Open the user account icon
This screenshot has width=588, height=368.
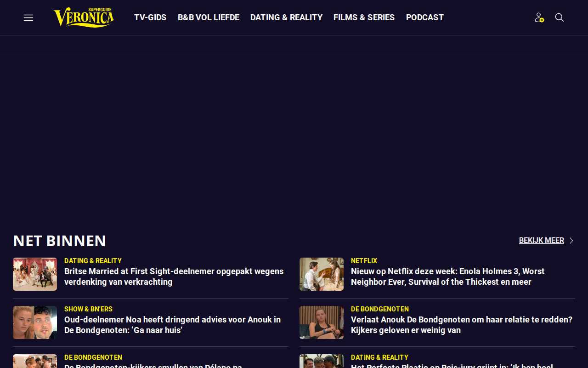tap(539, 17)
